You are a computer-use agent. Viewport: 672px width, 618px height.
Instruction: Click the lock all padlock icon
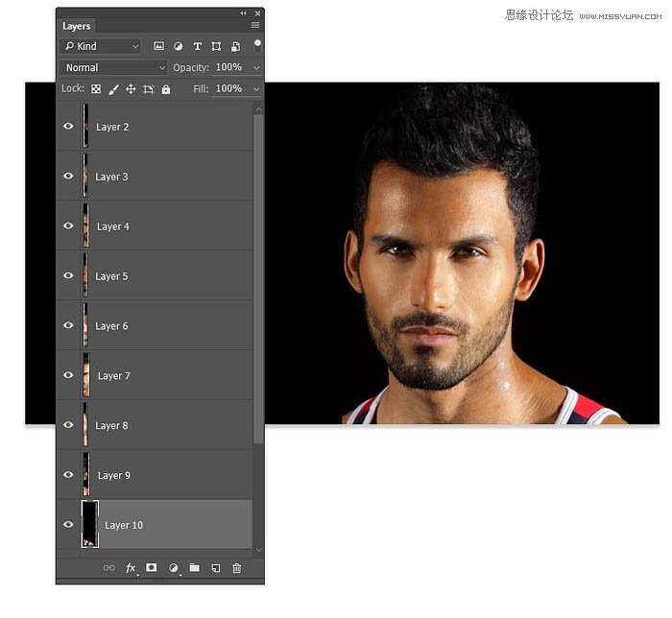pyautogui.click(x=166, y=89)
